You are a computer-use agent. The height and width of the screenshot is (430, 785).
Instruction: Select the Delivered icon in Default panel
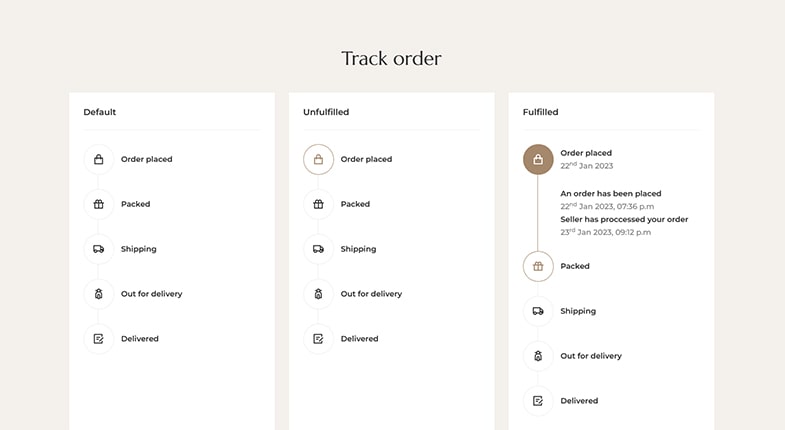coord(99,339)
